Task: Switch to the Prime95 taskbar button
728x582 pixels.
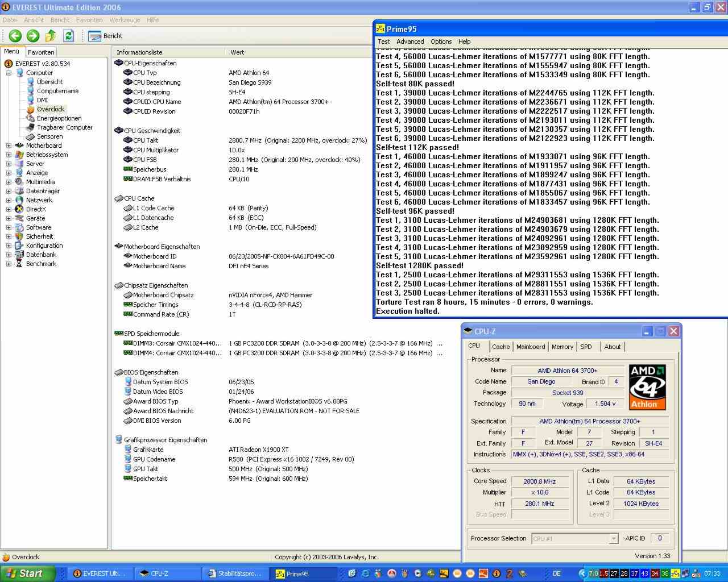Action: pos(304,573)
